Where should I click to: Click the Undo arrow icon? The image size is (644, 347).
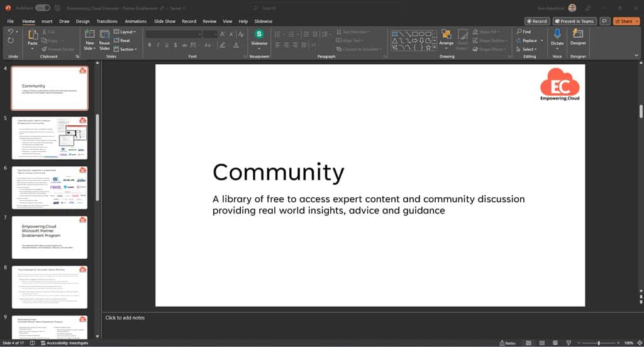tap(11, 31)
